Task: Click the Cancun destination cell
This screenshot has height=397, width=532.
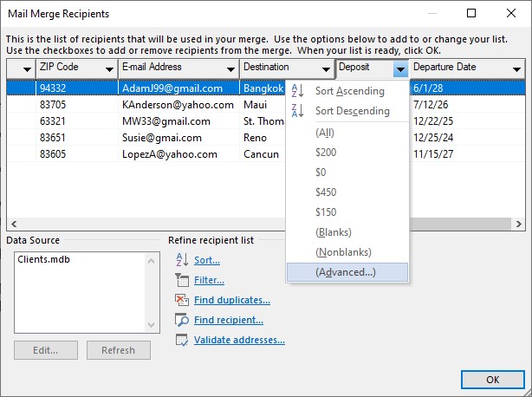Action: (x=263, y=154)
